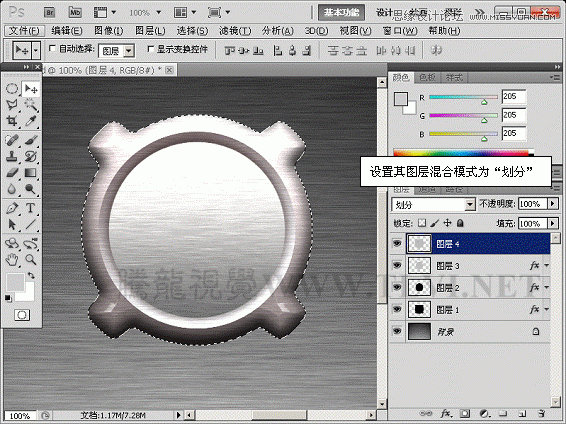Click the add layer style fx button
Image resolution: width=566 pixels, height=424 pixels.
coord(445,414)
